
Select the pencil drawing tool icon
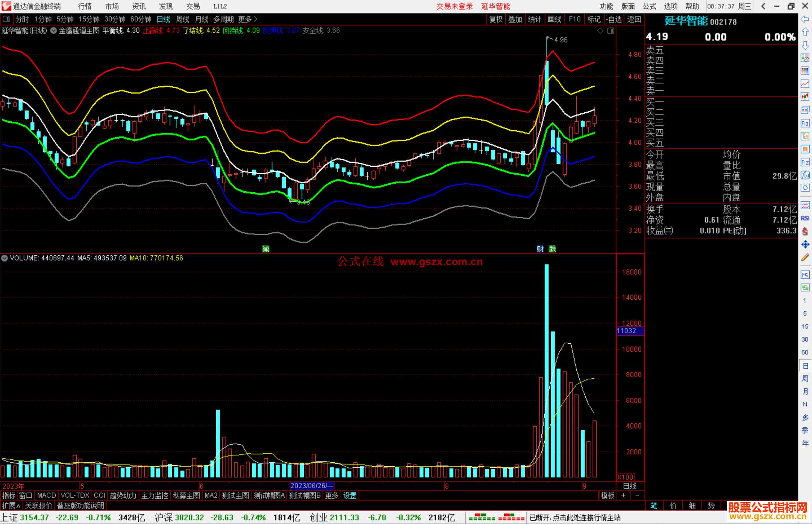(x=805, y=257)
